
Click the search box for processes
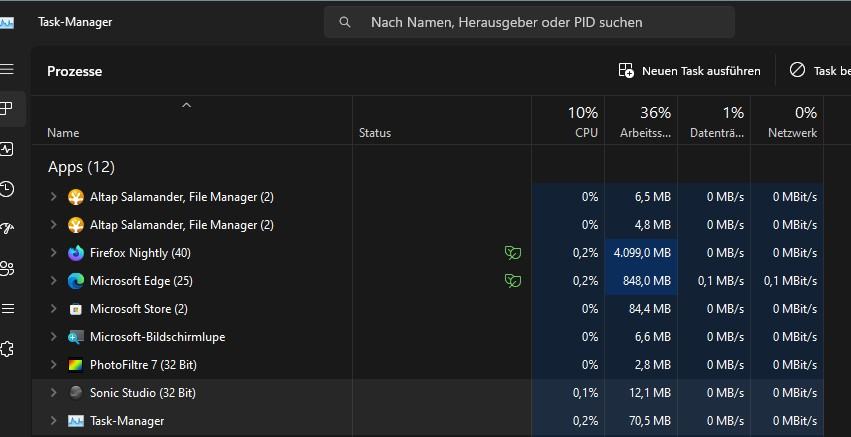coord(529,22)
